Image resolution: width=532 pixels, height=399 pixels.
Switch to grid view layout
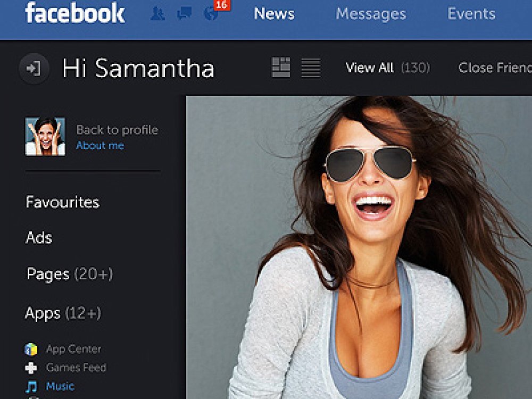281,67
